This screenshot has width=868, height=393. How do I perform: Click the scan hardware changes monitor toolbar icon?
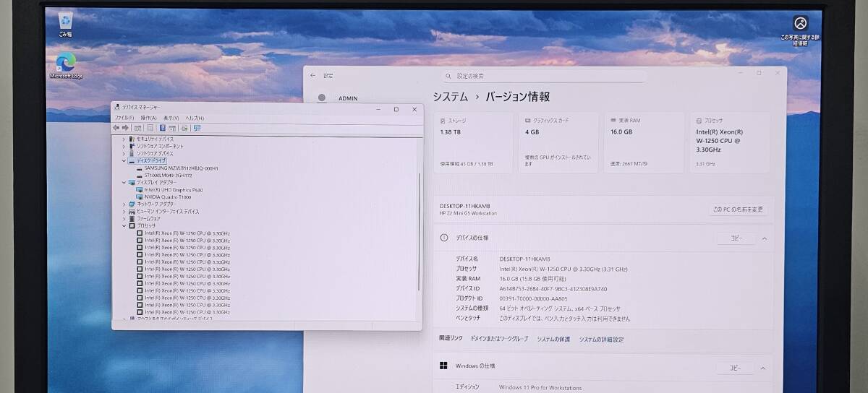pyautogui.click(x=197, y=128)
